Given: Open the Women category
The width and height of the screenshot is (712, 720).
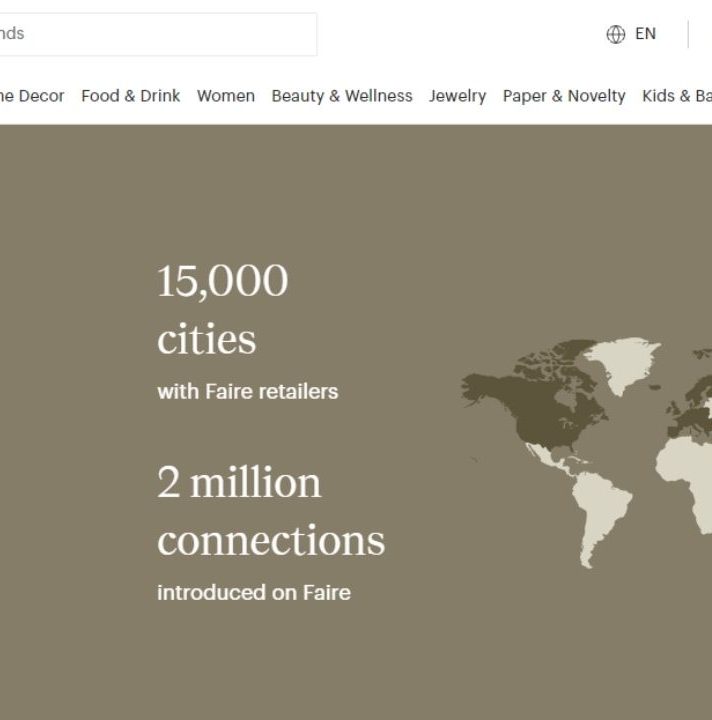Looking at the screenshot, I should pyautogui.click(x=226, y=96).
